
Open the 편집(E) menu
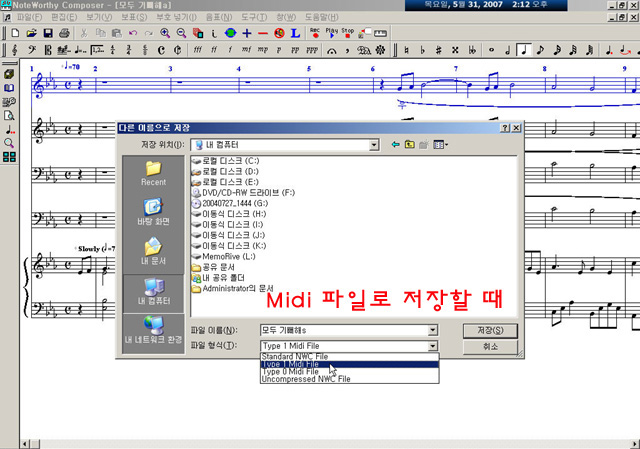[x=64, y=17]
